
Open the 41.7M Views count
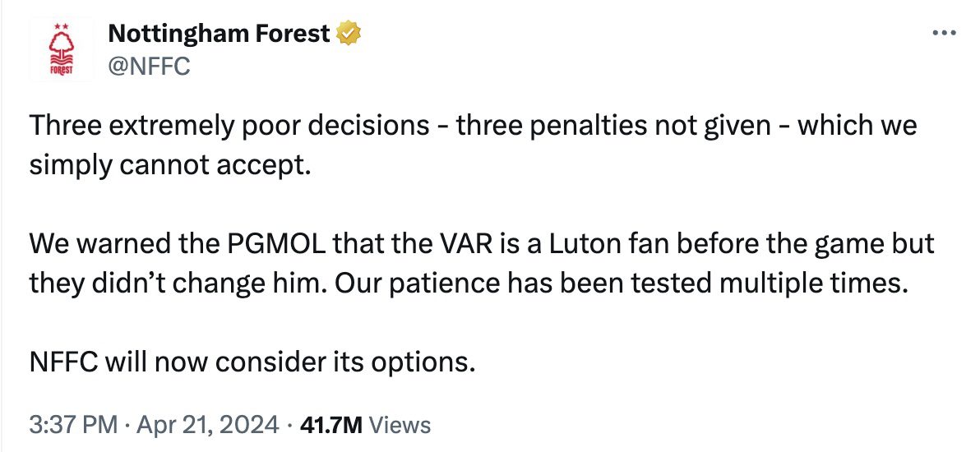click(x=366, y=425)
